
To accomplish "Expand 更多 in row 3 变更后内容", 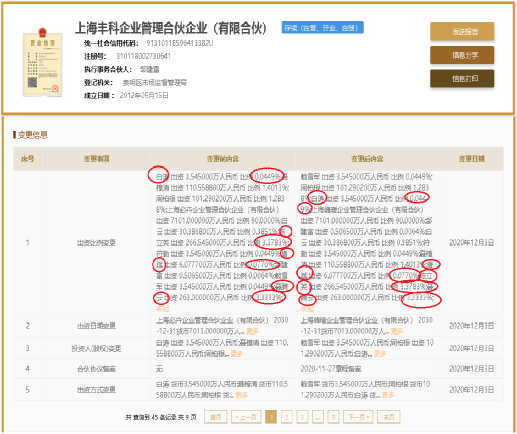I will (x=380, y=354).
